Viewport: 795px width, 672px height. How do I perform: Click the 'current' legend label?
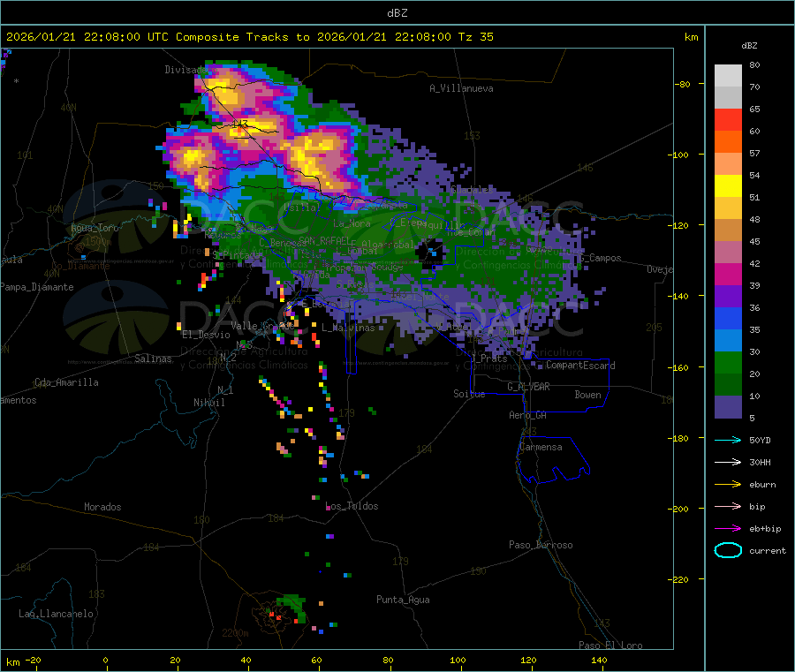point(768,550)
